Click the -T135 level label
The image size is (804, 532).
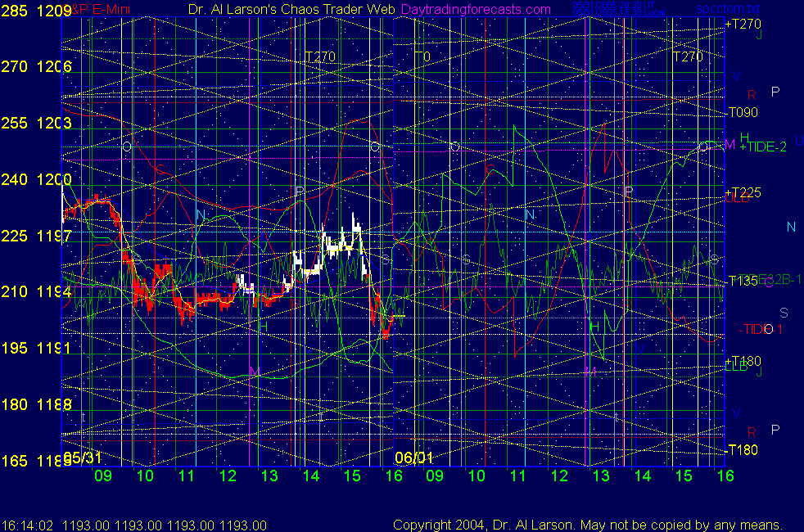tap(742, 281)
